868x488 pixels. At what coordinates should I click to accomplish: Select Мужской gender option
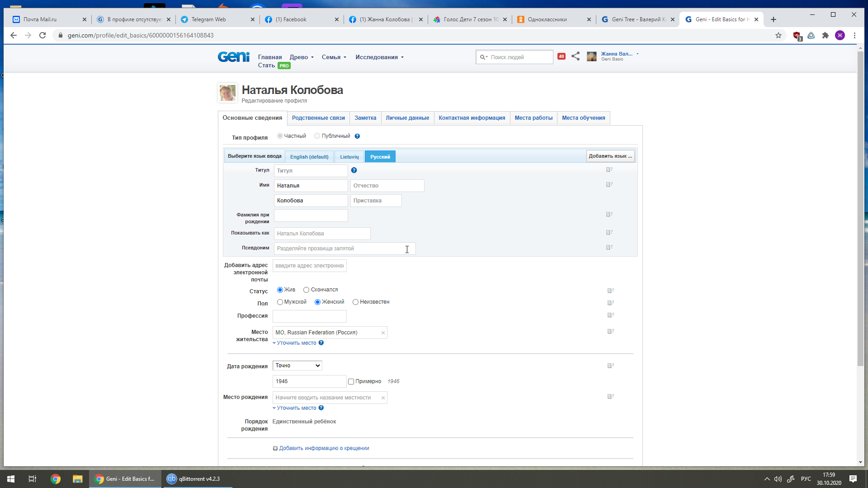280,302
